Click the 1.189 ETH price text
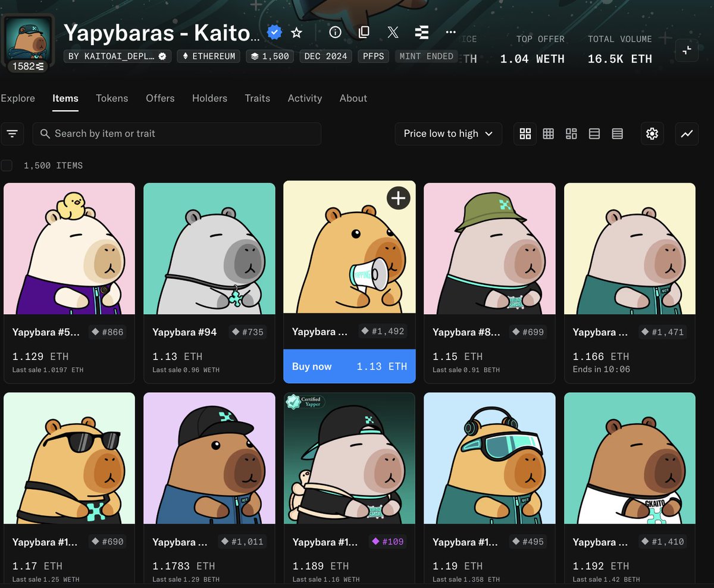The image size is (714, 588). [x=321, y=566]
